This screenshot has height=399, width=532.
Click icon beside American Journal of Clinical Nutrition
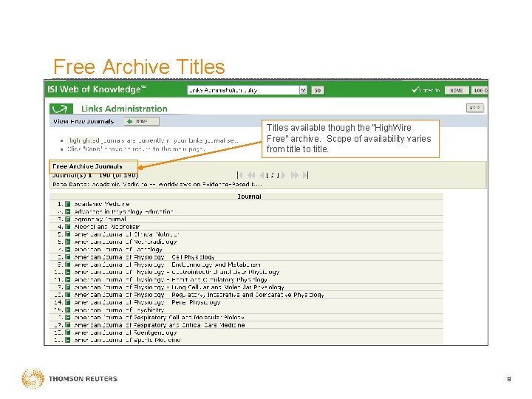pos(68,234)
